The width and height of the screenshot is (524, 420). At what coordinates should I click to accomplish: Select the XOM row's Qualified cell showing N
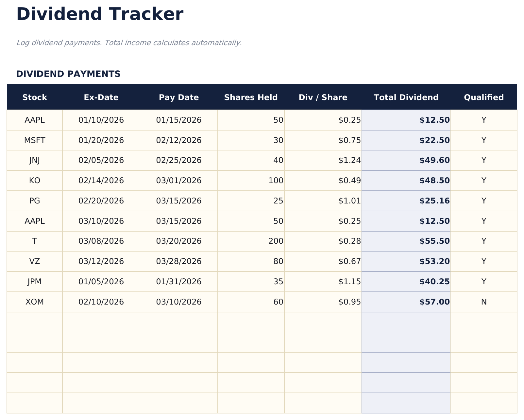coord(484,302)
